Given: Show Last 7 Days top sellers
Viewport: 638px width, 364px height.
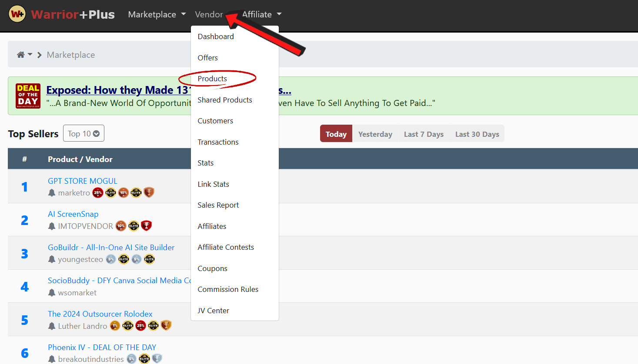Looking at the screenshot, I should [423, 134].
